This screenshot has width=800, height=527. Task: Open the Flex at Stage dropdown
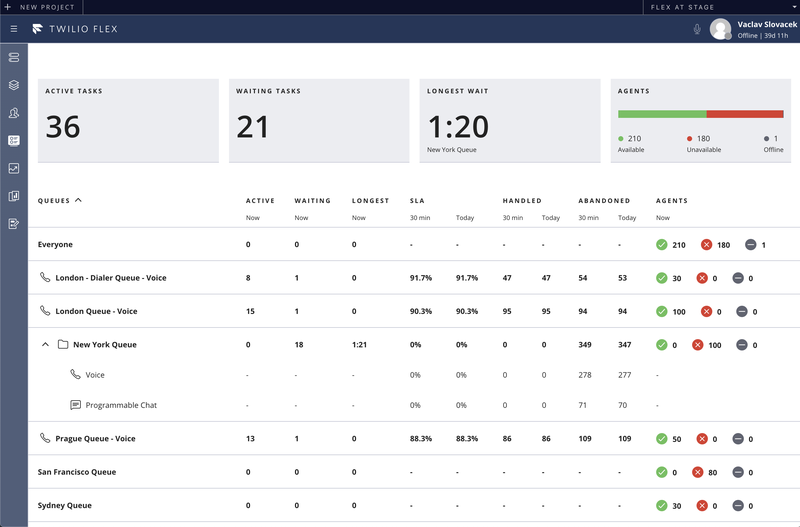click(x=720, y=7)
